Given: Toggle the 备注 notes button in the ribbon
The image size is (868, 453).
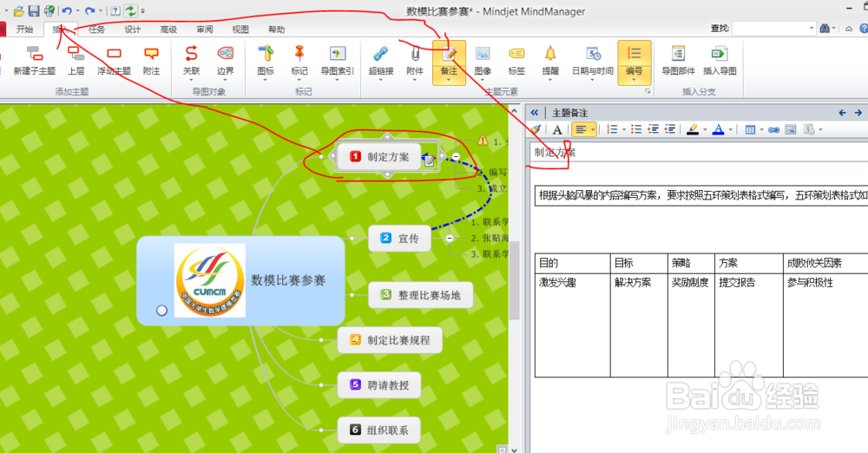Looking at the screenshot, I should tap(449, 62).
